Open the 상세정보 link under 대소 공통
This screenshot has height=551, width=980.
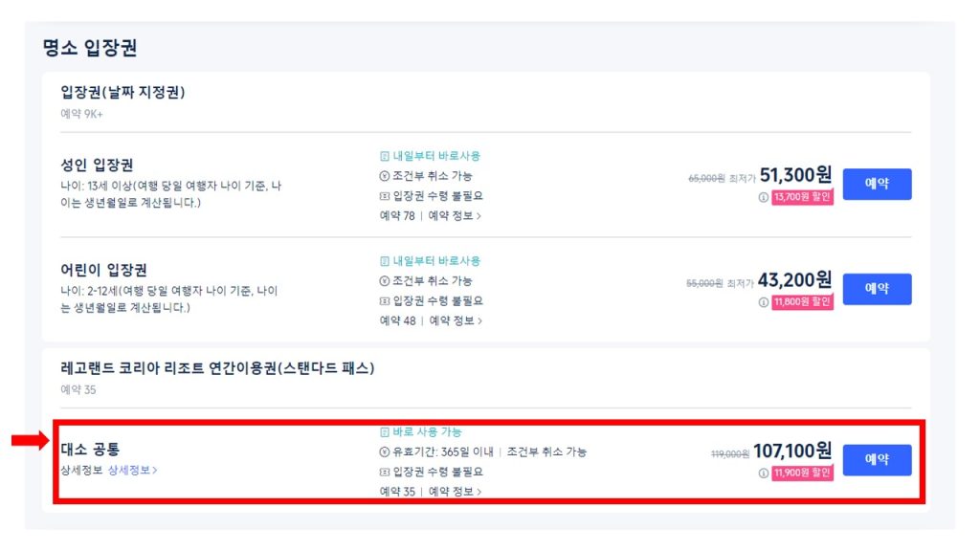click(132, 471)
